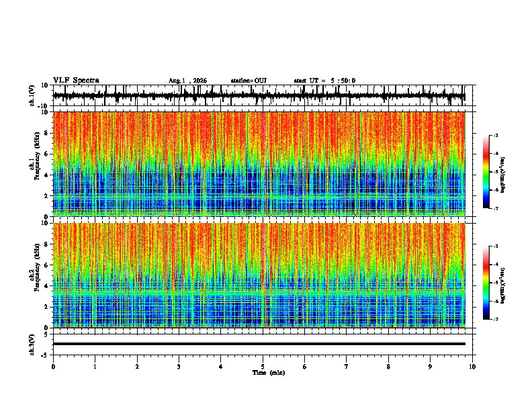Click the "10" tick on the time axis
Screen dimensions: 532x411
pos(472,367)
